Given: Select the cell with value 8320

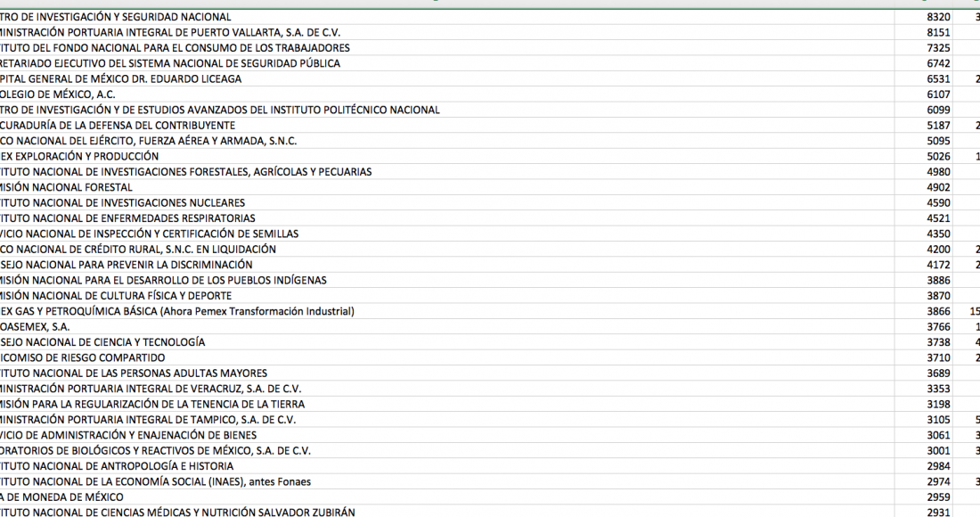Looking at the screenshot, I should click(938, 17).
